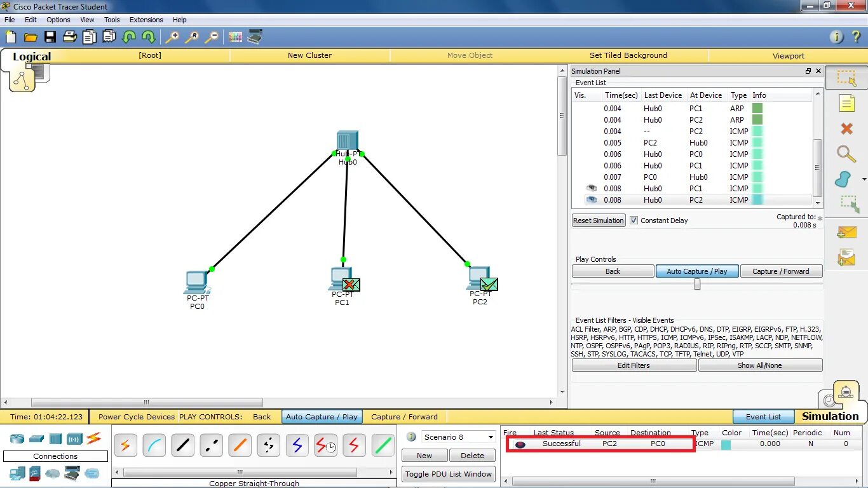Select the Wireless Devices category icon
Image resolution: width=868 pixels, height=488 pixels.
tap(74, 438)
